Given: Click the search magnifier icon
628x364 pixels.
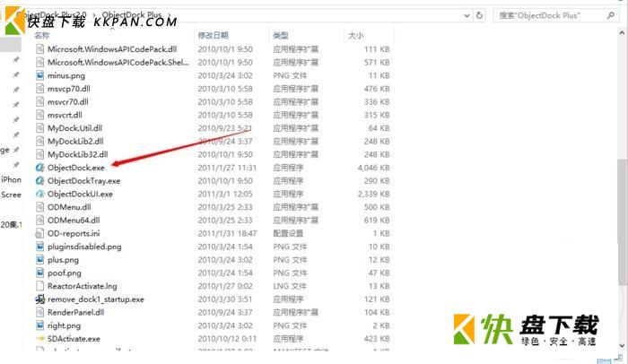Looking at the screenshot, I should (610, 15).
